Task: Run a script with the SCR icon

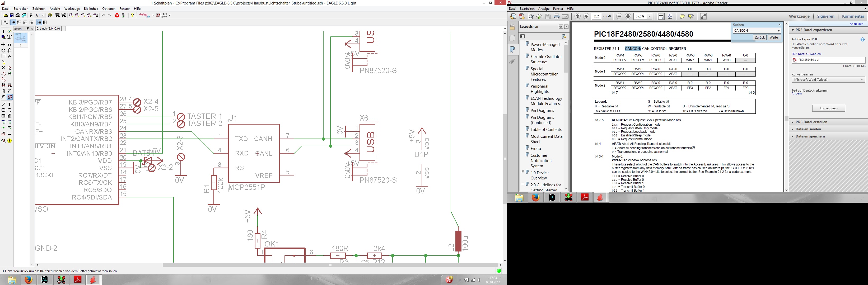Action: tap(57, 15)
